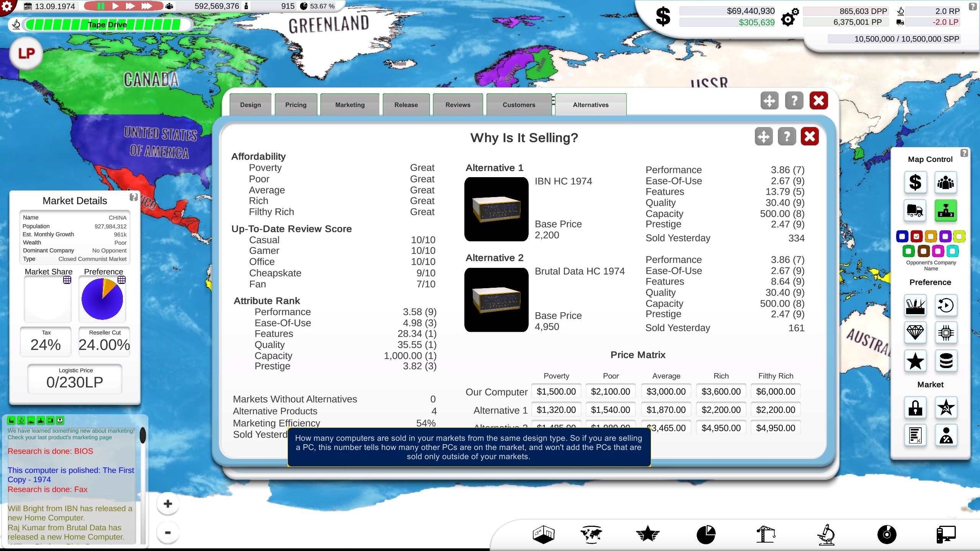This screenshot has height=551, width=980.
Task: Select the population people map icon
Action: coord(946,182)
